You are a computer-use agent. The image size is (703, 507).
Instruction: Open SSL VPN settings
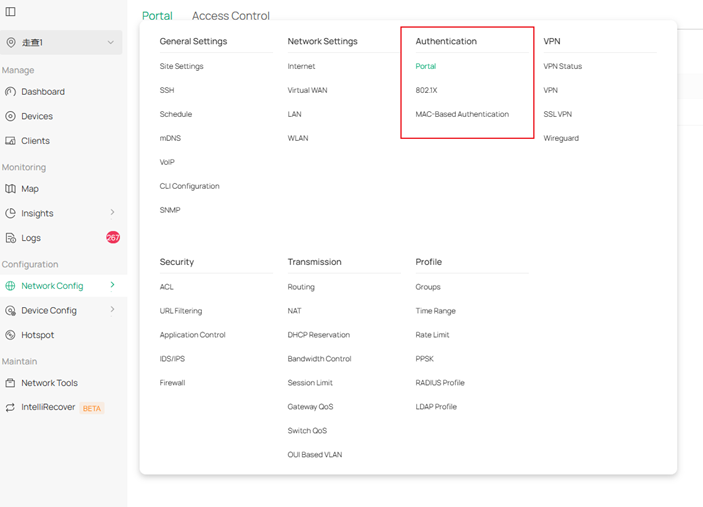[558, 114]
